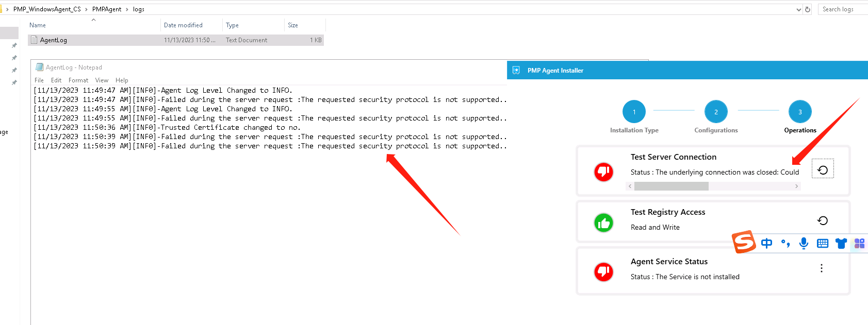
Task: Click the Notepad icon in the AgentLog title bar
Action: point(39,67)
